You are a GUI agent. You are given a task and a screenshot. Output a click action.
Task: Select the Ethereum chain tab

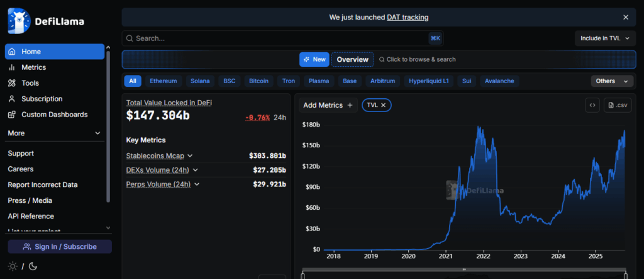[164, 81]
